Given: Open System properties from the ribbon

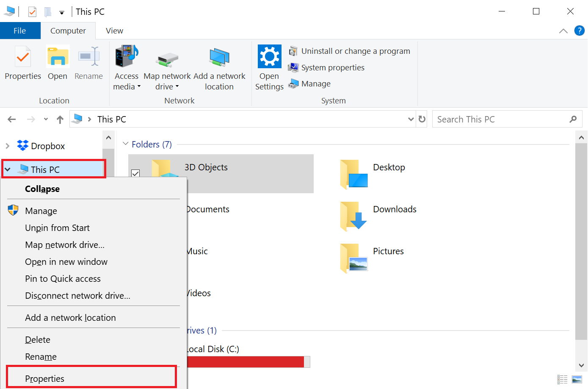Looking at the screenshot, I should (332, 68).
